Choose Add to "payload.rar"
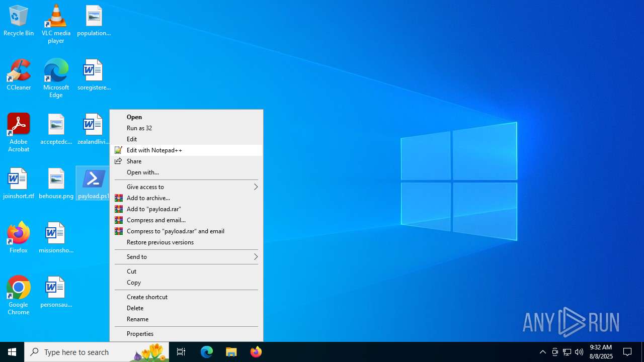 pyautogui.click(x=186, y=209)
